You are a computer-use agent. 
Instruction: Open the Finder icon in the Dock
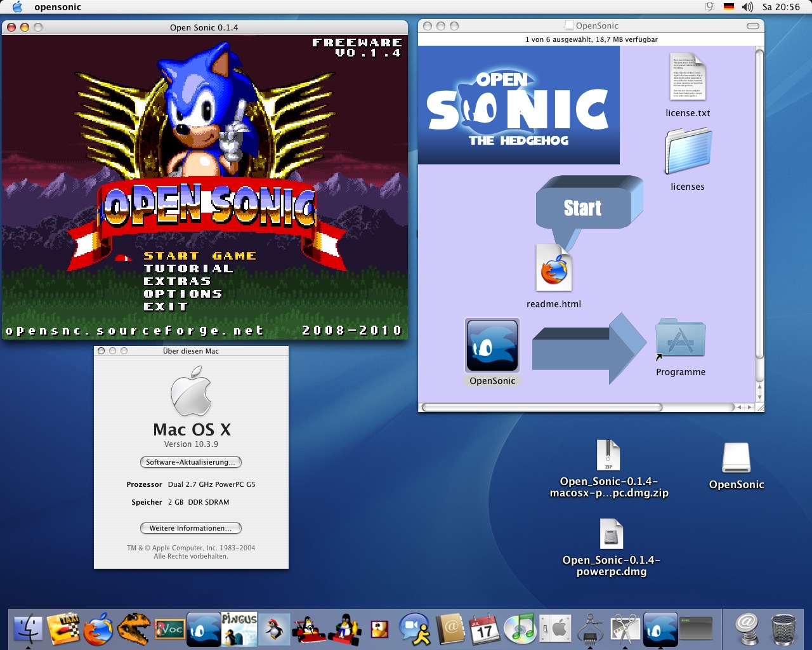(x=27, y=630)
